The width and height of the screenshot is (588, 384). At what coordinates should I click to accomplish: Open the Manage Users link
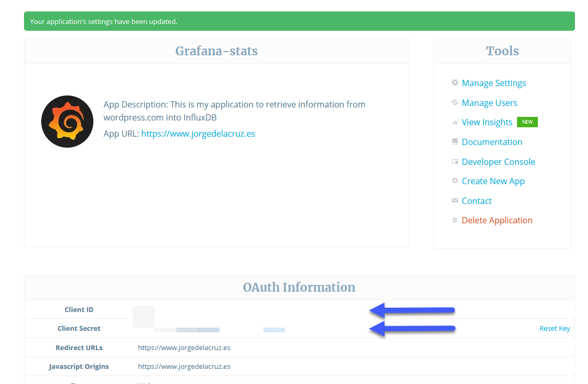(x=489, y=103)
